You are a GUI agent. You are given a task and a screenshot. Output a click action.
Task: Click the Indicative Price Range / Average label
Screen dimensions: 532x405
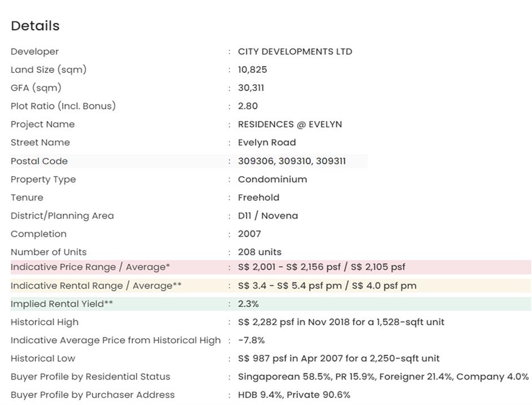coord(90,267)
